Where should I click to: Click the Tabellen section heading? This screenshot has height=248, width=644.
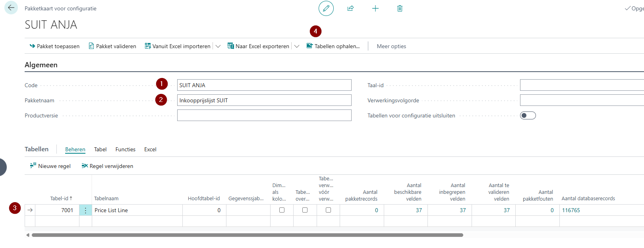pos(37,149)
